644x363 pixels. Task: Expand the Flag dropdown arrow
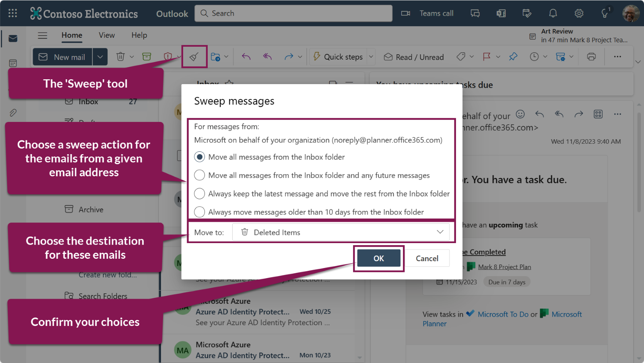tap(498, 57)
